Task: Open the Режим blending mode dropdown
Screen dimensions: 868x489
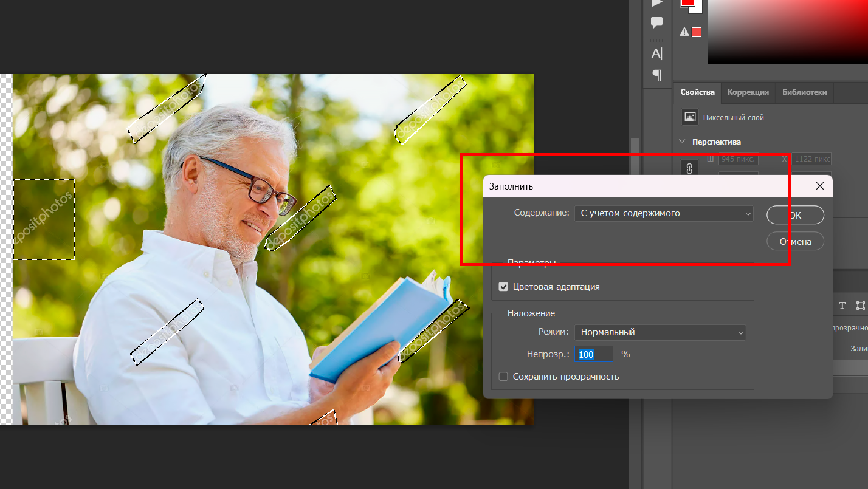Action: point(660,332)
